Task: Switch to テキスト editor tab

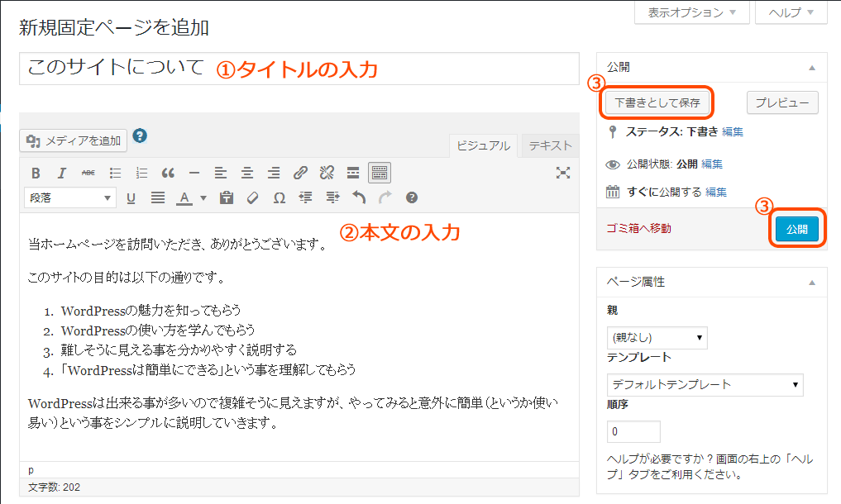Action: [550, 146]
